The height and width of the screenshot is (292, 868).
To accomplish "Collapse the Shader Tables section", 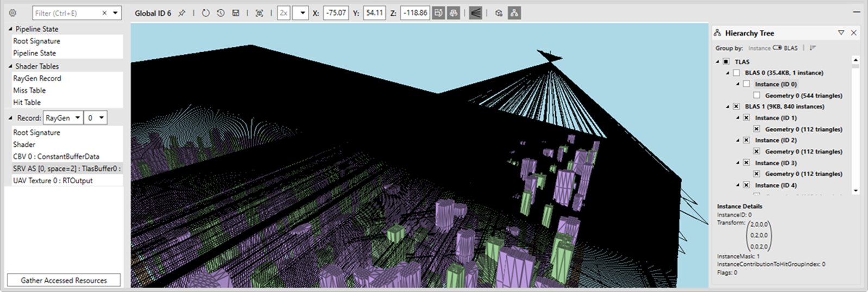I will [10, 66].
